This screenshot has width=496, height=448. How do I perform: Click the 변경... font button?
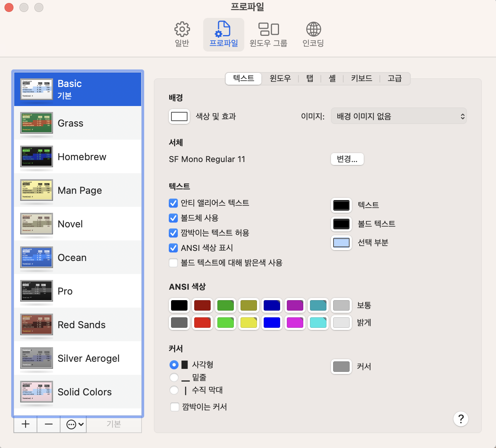347,159
